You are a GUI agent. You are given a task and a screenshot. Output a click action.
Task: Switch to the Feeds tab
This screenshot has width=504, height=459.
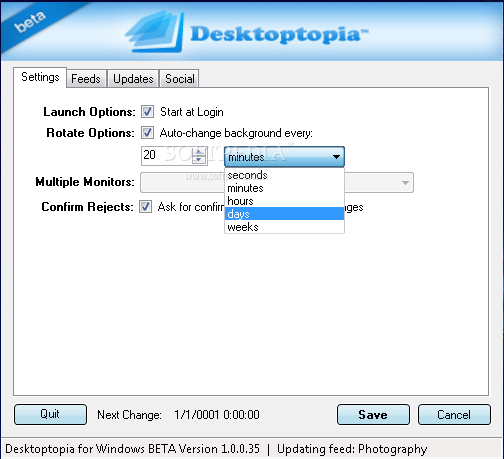[86, 79]
